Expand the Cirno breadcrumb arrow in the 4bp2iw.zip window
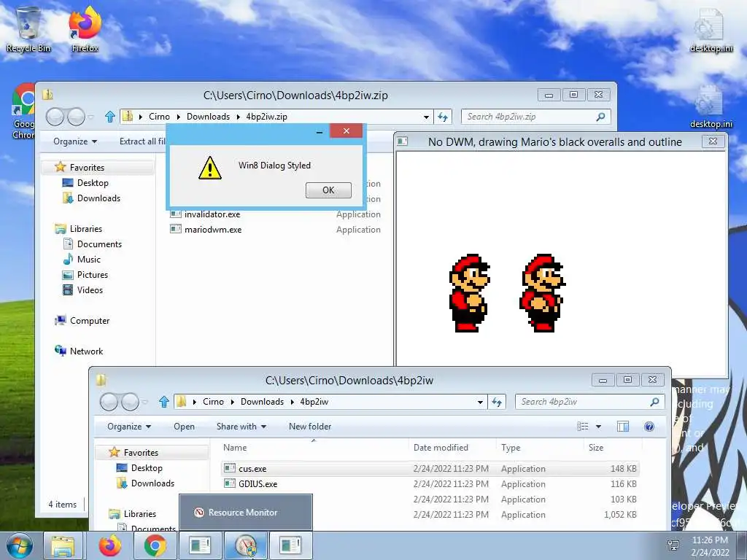The width and height of the screenshot is (747, 560). pos(178,117)
